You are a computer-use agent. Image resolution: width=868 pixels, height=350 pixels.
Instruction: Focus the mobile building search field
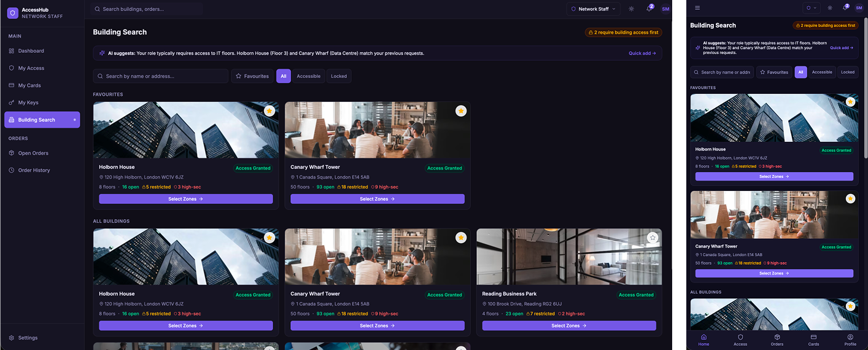tap(722, 72)
